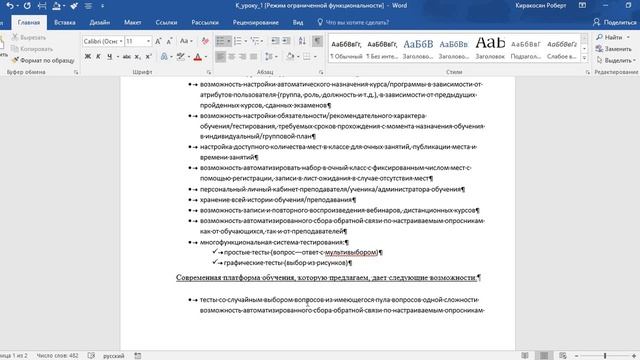This screenshot has width=640, height=360.
Task: Click the zoom slider in the status bar
Action: (x=605, y=356)
